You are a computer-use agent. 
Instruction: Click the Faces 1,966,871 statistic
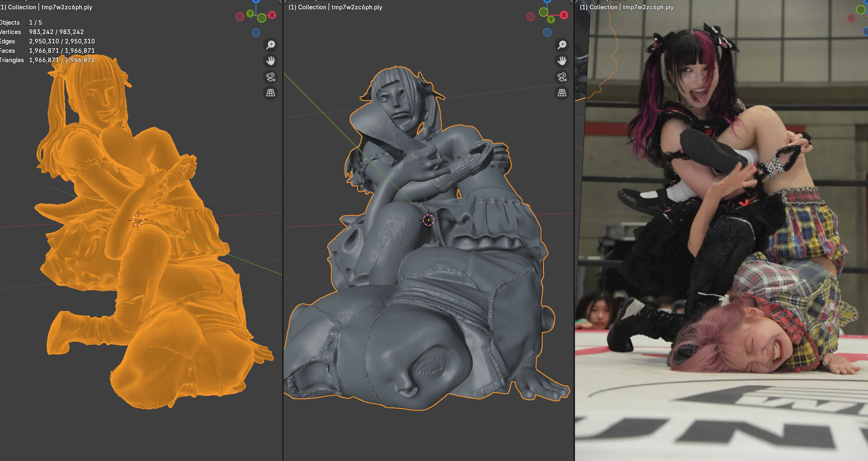pos(47,51)
